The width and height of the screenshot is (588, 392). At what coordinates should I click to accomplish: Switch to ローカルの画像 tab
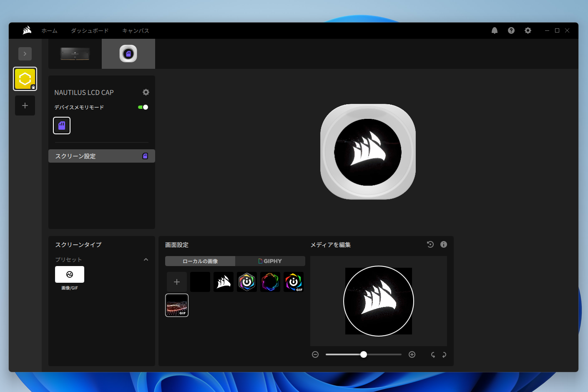click(200, 261)
